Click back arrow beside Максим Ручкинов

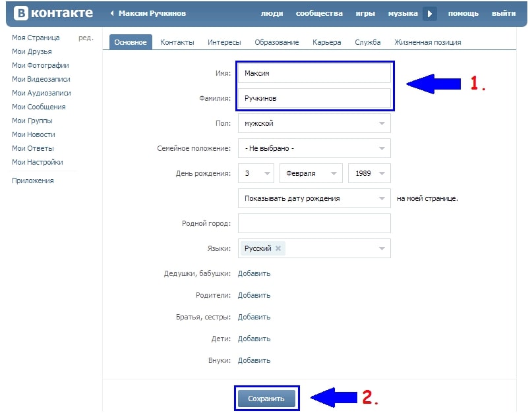coord(112,13)
